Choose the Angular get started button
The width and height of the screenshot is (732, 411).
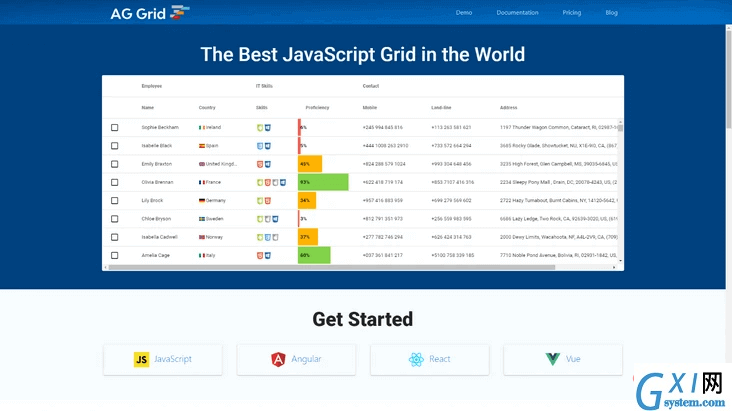(296, 359)
